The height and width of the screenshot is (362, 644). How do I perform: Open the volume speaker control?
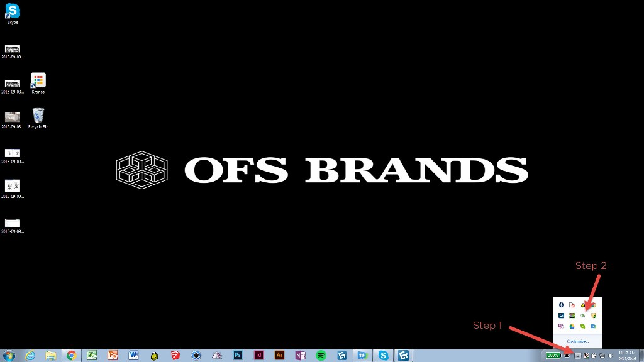point(610,356)
